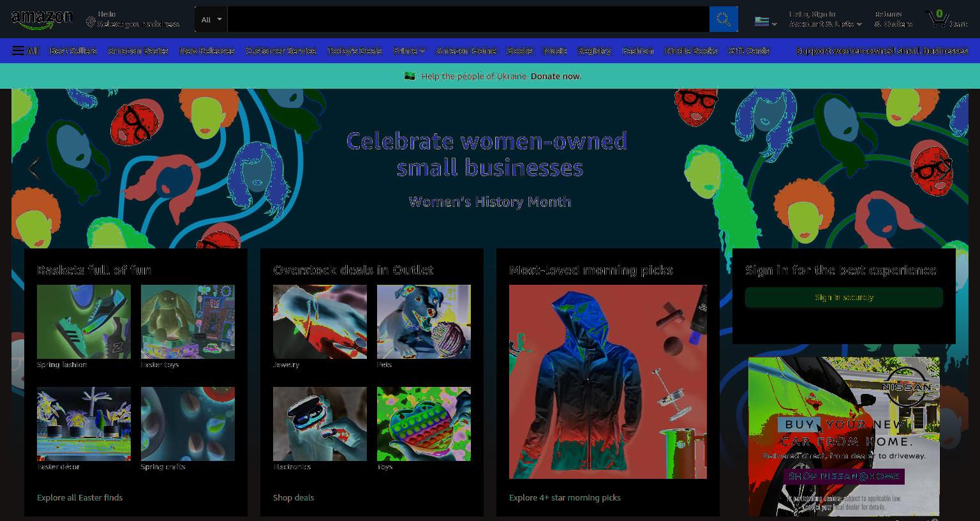Click the Donate now link
Viewport: 980px width, 521px height.
[x=556, y=76]
